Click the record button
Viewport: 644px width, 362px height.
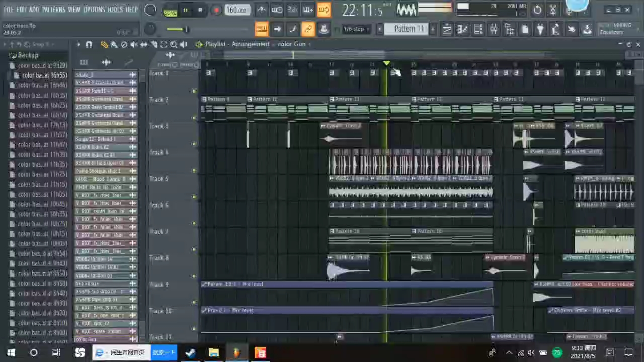pyautogui.click(x=216, y=10)
